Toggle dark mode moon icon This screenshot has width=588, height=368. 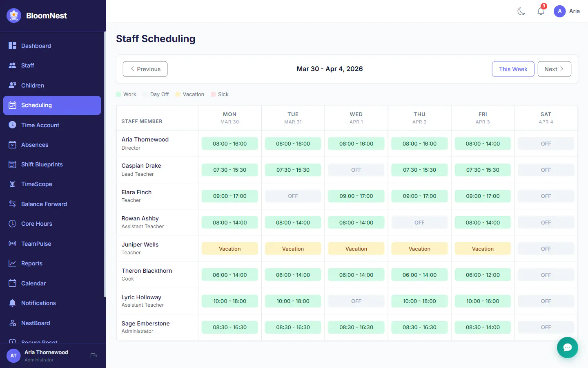pyautogui.click(x=521, y=11)
